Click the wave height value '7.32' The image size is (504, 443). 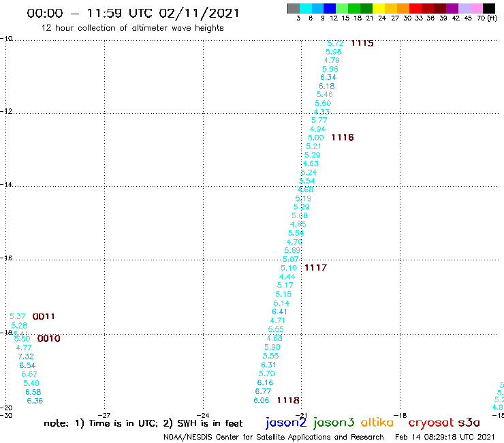pyautogui.click(x=26, y=356)
